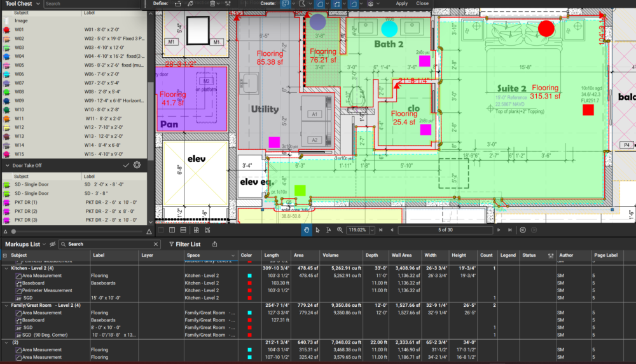
Task: Open the Space column filter dropdown
Action: click(x=233, y=255)
